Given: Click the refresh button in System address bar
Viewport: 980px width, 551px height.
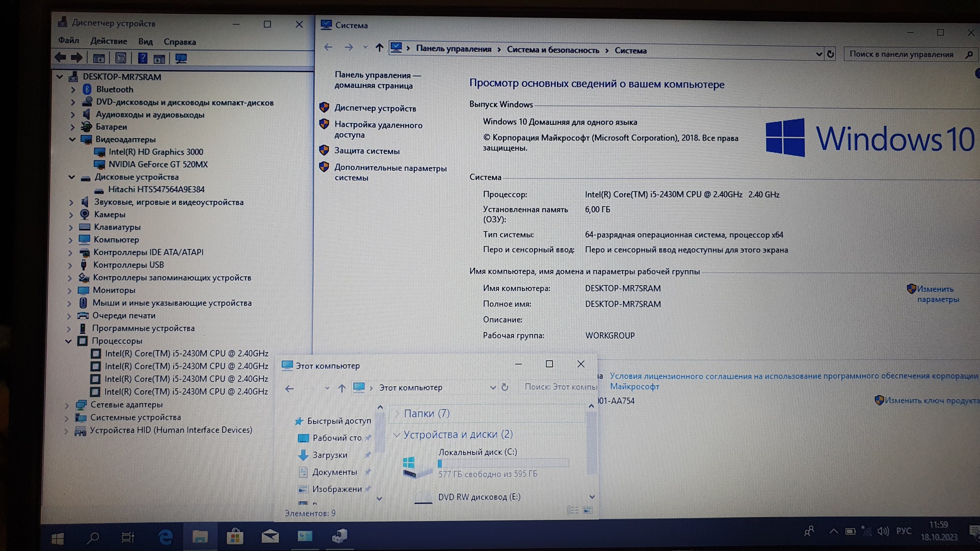Looking at the screenshot, I should [x=830, y=54].
